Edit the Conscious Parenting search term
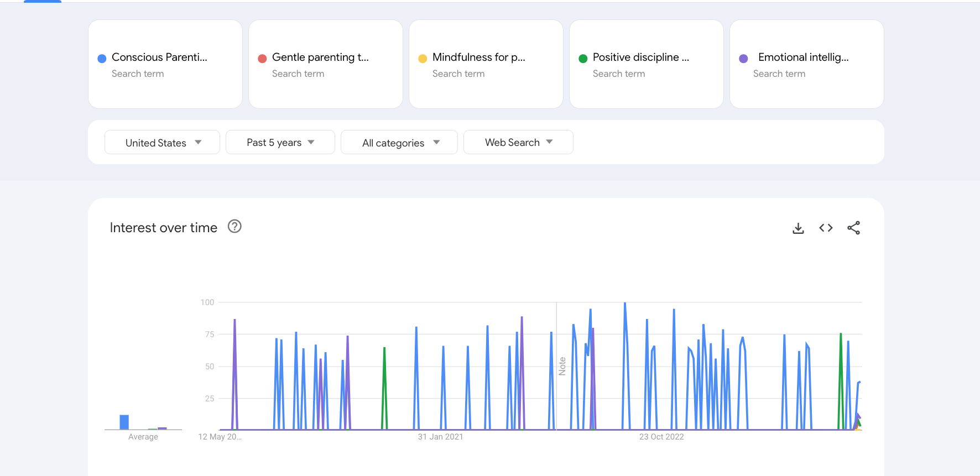The height and width of the screenshot is (476, 980). pyautogui.click(x=159, y=57)
